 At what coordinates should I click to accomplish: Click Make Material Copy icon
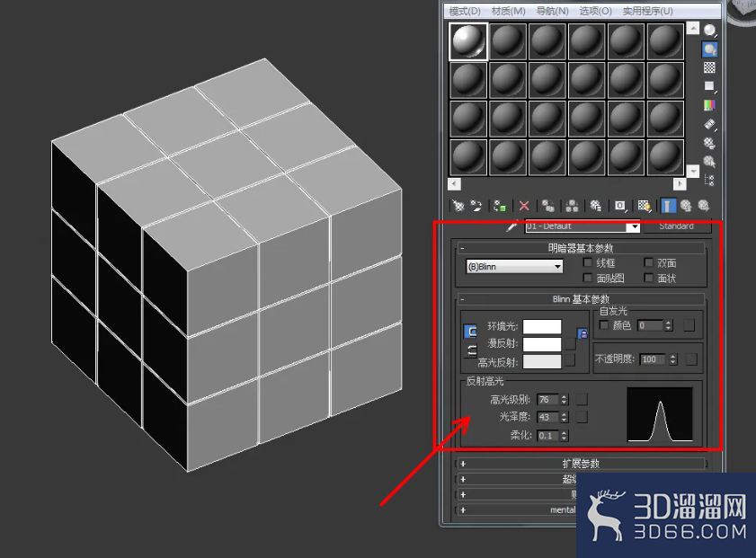coord(548,207)
